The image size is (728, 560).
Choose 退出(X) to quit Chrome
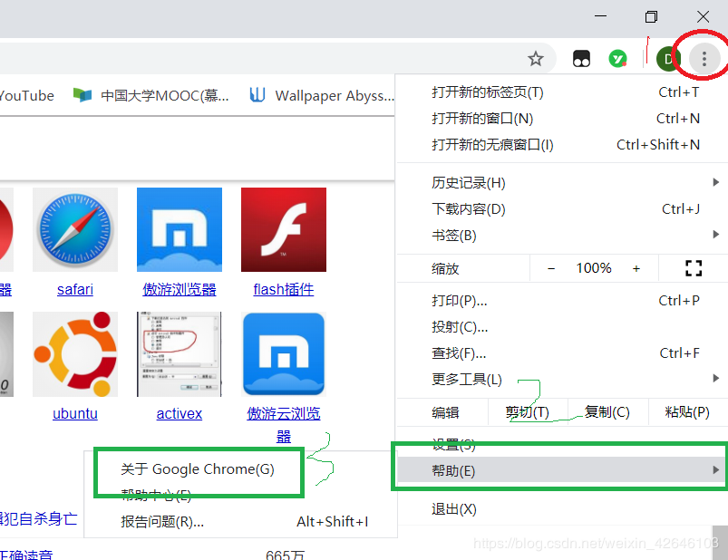click(563, 509)
